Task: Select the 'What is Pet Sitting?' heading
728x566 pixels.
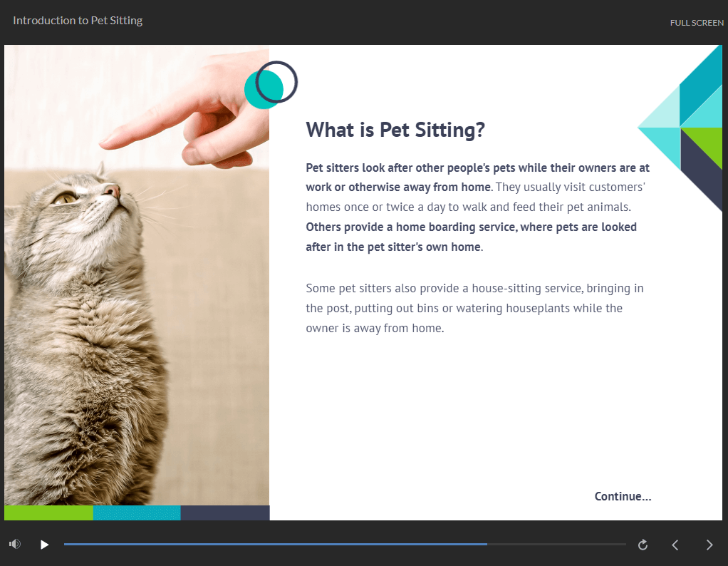Action: [x=395, y=130]
